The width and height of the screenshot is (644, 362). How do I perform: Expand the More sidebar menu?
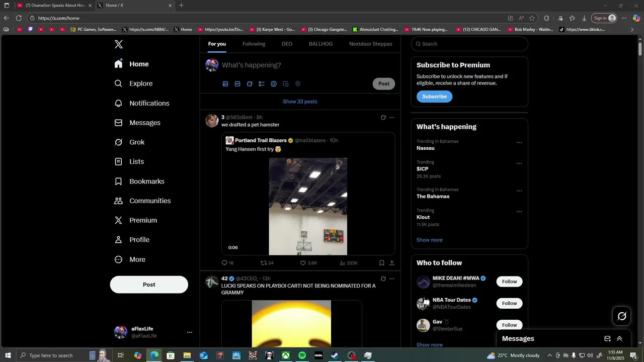(x=130, y=259)
